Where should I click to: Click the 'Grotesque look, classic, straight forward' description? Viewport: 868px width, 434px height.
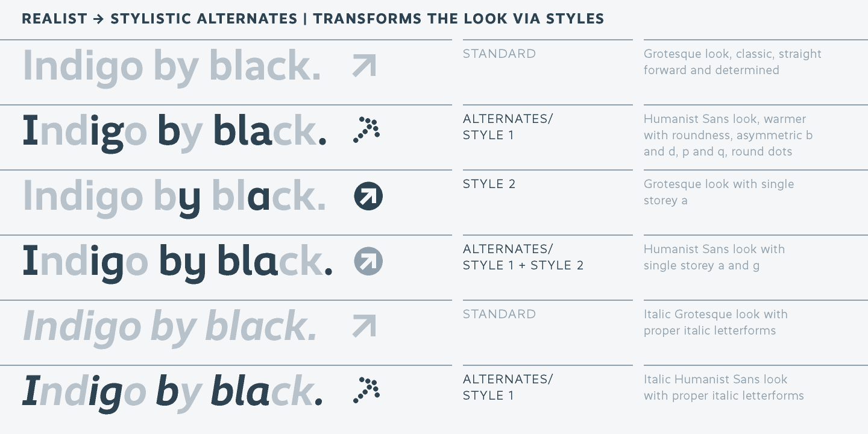click(732, 62)
